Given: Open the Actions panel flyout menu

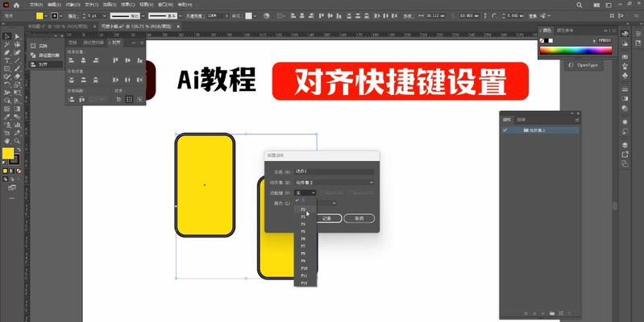Looking at the screenshot, I should click(576, 120).
